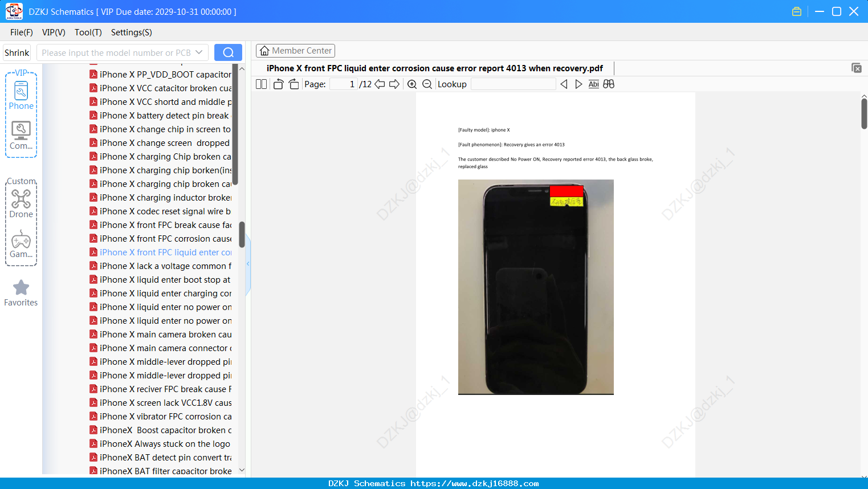Open iPhone X codec reset signal wire file
Screen dimensions: 868x489
[x=161, y=211]
